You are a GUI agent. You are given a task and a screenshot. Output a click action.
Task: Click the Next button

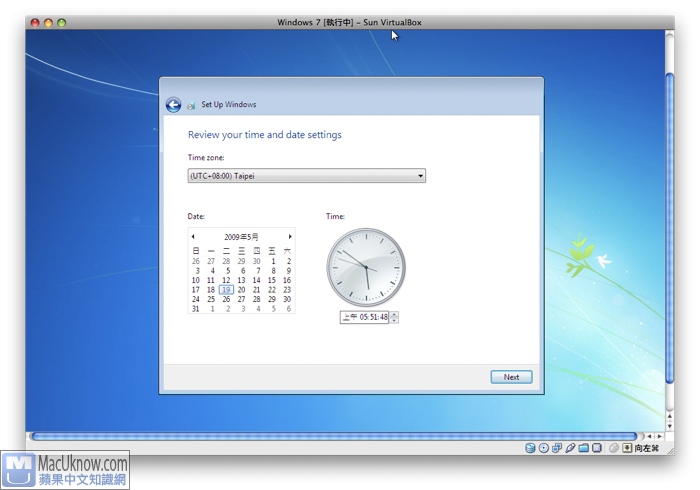pos(511,377)
